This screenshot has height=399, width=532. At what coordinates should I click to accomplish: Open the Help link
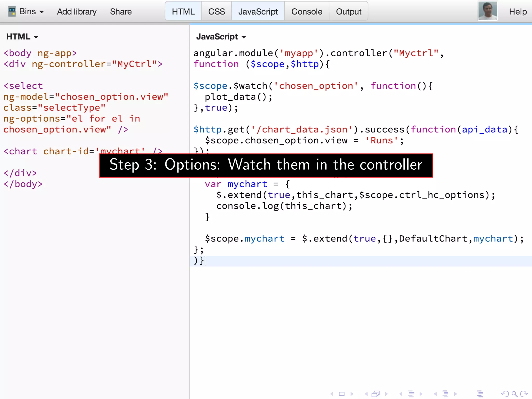[x=518, y=12]
